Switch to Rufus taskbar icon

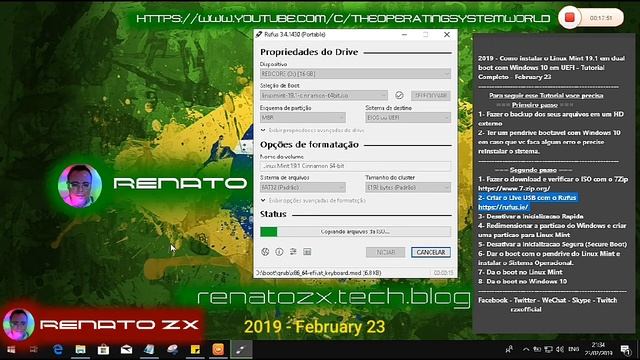[x=241, y=349]
